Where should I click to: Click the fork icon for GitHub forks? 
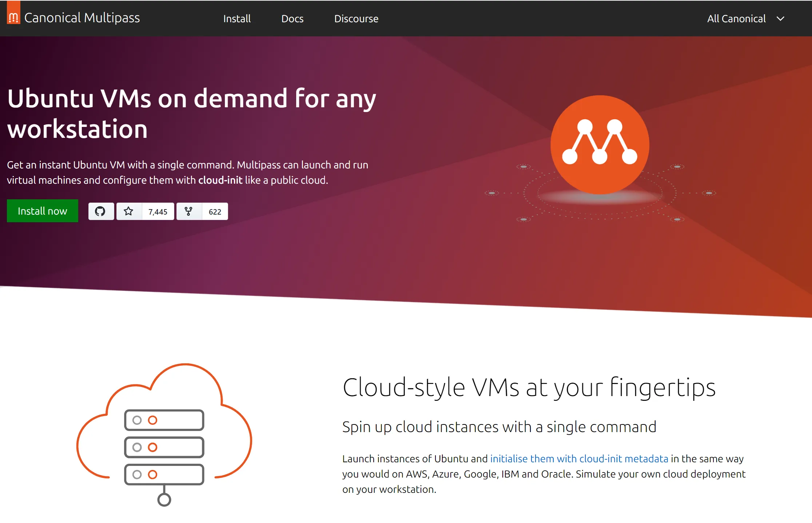pos(188,211)
